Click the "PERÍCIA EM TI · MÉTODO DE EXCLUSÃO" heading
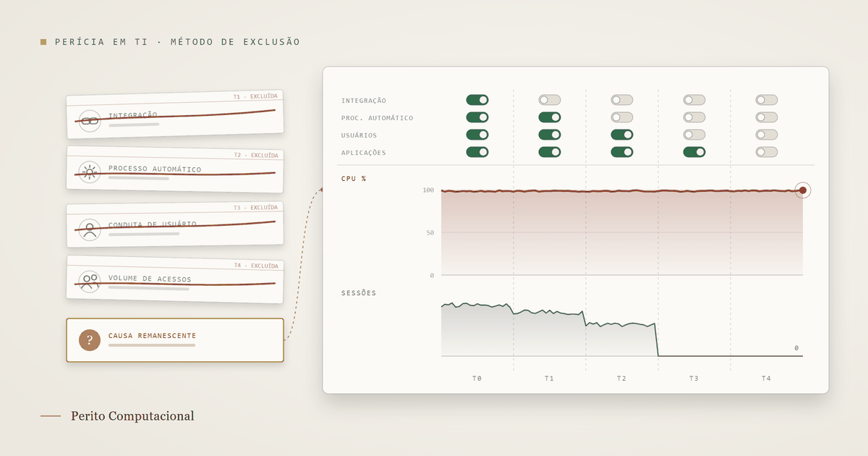Viewport: 868px width, 456px height. (177, 42)
